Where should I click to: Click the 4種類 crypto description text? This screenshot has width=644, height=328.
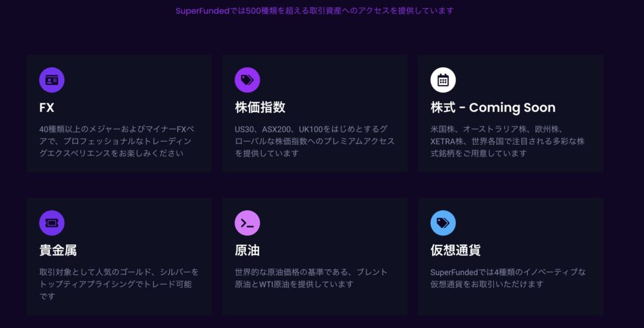pyautogui.click(x=508, y=278)
